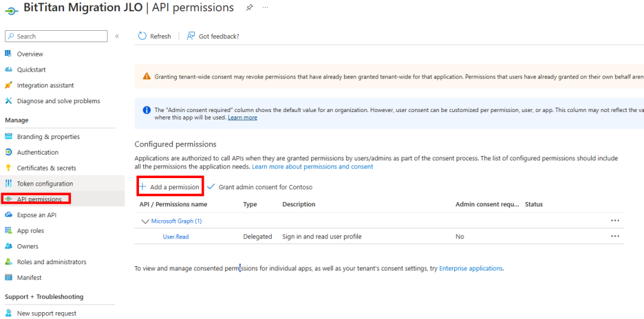Click Add a permission button
Screen dimensions: 644x319
[169, 187]
